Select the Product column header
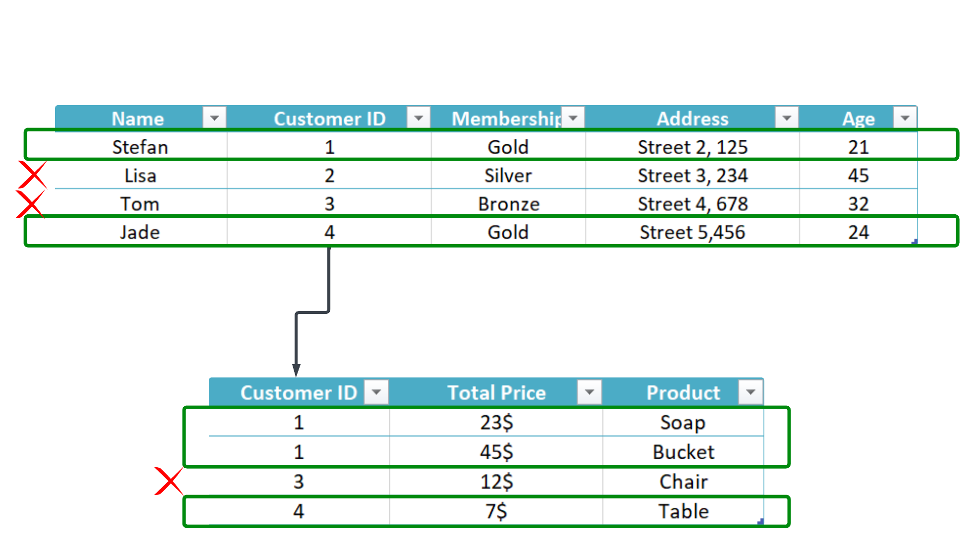The image size is (980, 558). pyautogui.click(x=683, y=392)
